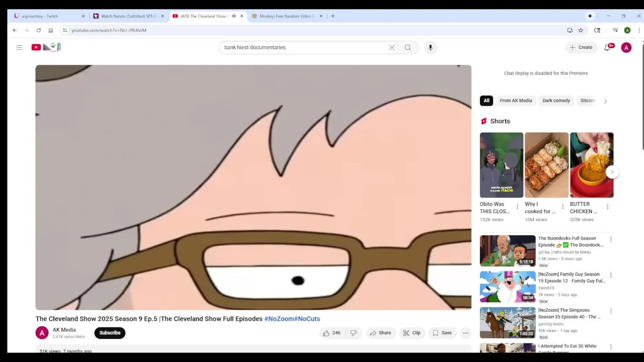Save the video to a playlist
644x362 pixels.
(442, 333)
